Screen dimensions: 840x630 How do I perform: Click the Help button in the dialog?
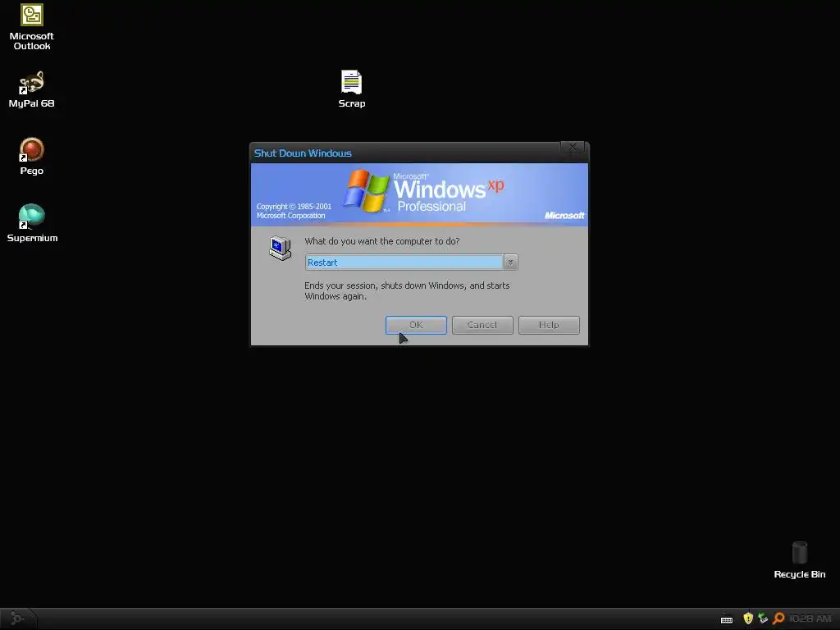pyautogui.click(x=549, y=325)
